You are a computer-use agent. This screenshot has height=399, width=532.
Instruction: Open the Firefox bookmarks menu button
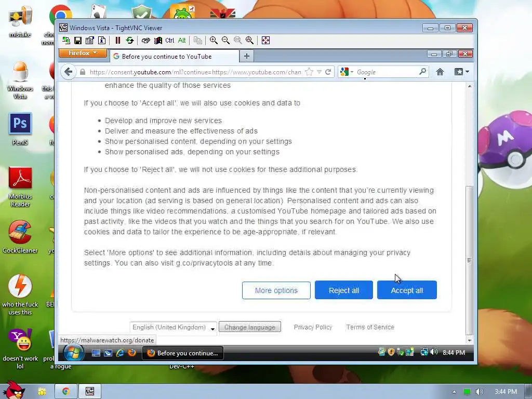tap(461, 72)
